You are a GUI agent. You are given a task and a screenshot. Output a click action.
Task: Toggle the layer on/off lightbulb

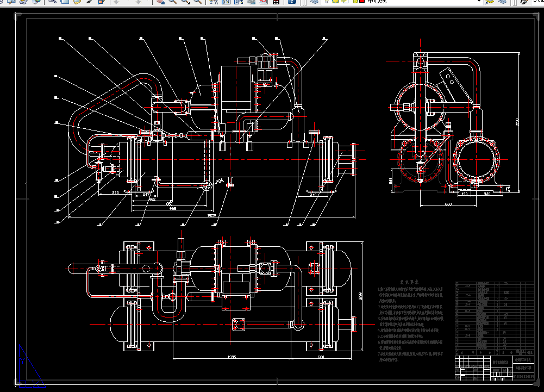(327, 2)
